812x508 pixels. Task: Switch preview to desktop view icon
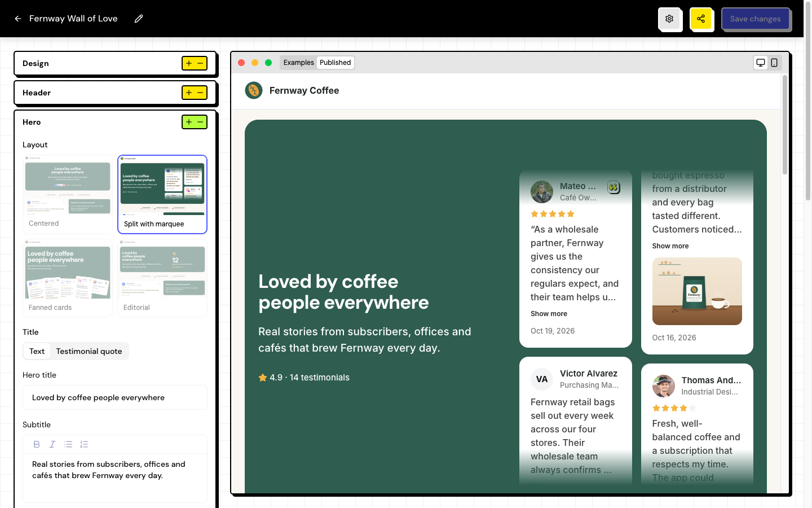point(761,63)
